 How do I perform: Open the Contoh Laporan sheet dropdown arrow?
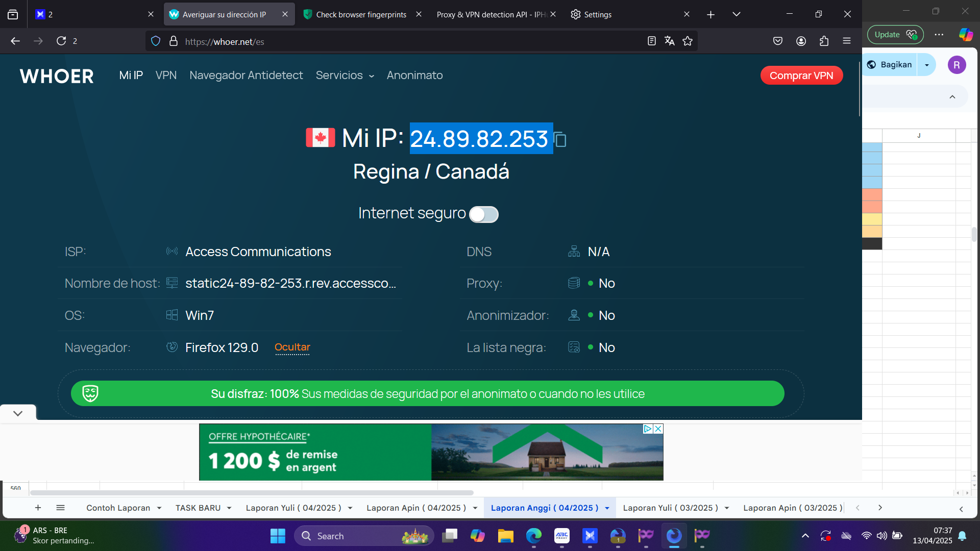click(x=159, y=508)
